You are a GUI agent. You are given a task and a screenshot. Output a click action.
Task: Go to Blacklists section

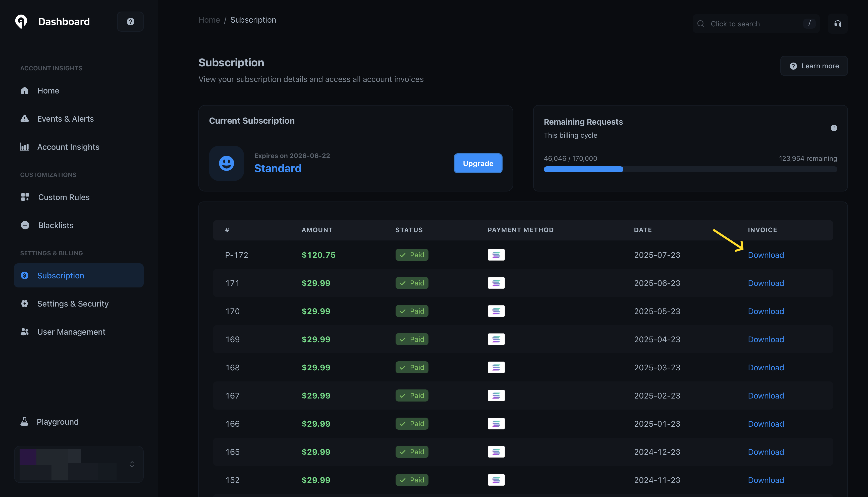point(56,225)
